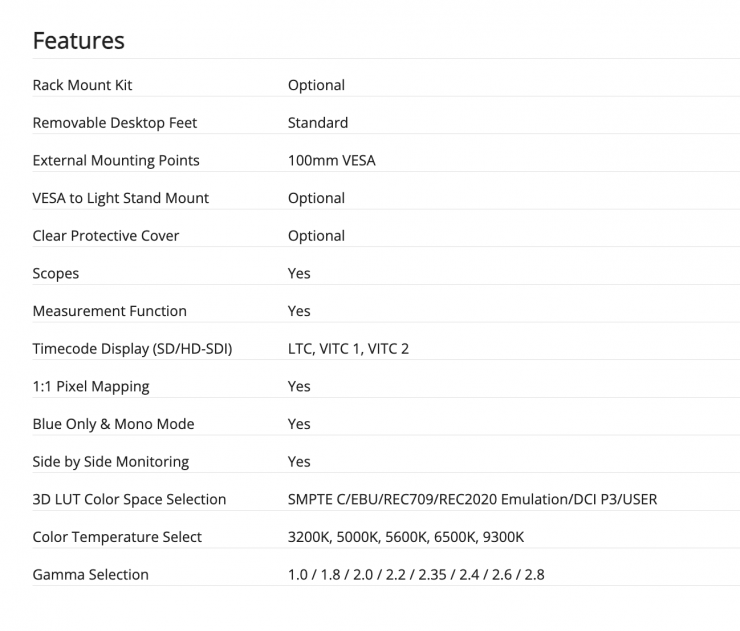Click the SMPTE C/EBU/REC709 color space value
This screenshot has height=631, width=740.
[x=472, y=499]
